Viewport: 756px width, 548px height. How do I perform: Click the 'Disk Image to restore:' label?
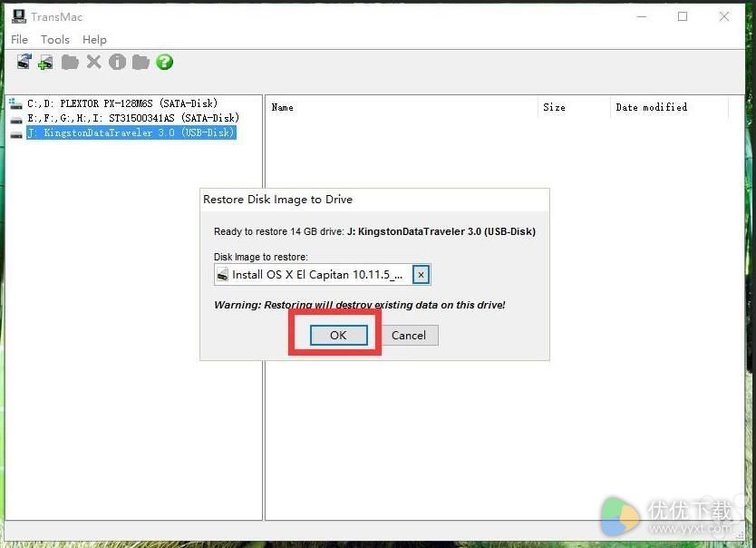tap(261, 257)
